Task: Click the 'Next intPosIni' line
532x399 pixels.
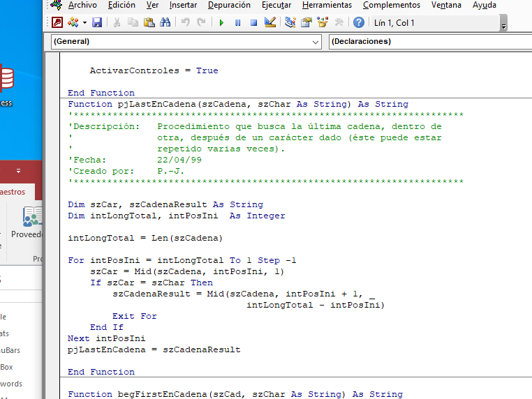Action: (x=106, y=338)
